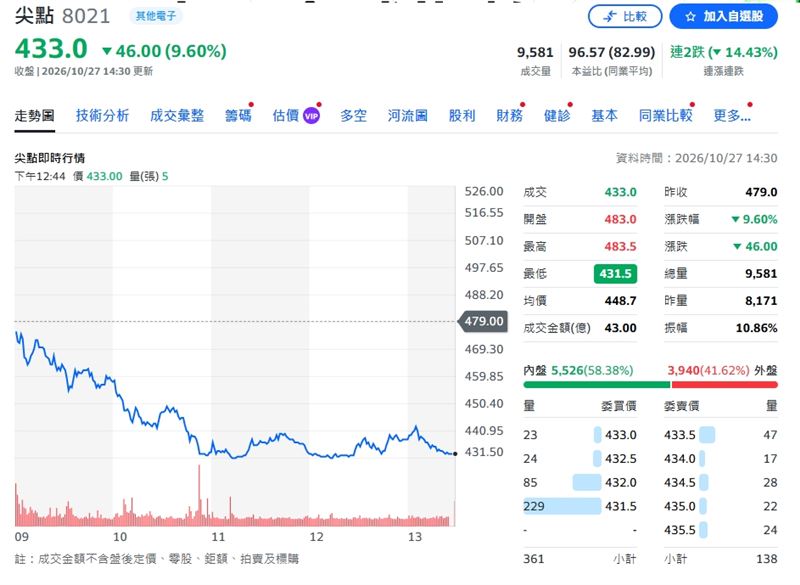Click the 最高 483.5 value
The height and width of the screenshot is (585, 800).
pyautogui.click(x=620, y=246)
